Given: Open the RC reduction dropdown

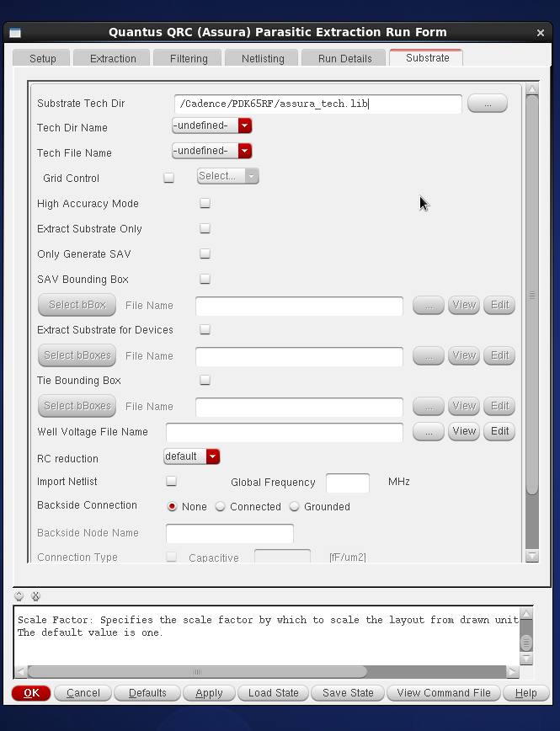Looking at the screenshot, I should point(192,456).
